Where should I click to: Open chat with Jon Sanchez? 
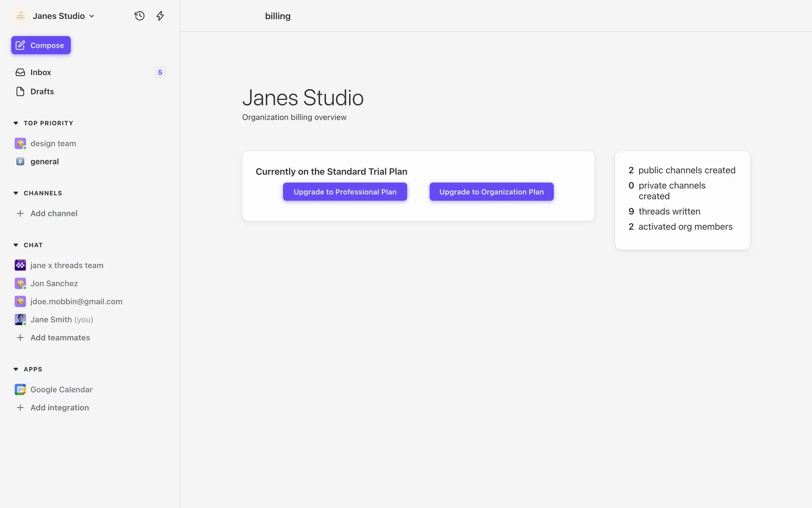click(54, 284)
